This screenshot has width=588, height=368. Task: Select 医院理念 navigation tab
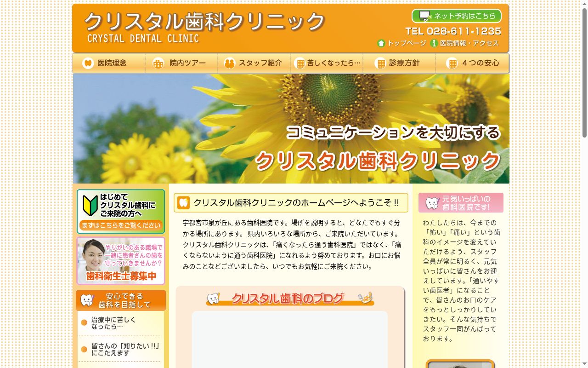(109, 63)
